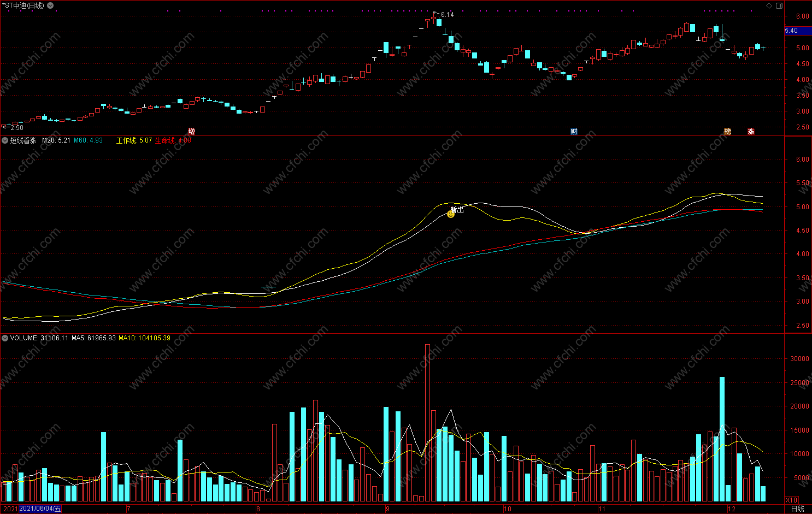The width and height of the screenshot is (812, 514).
Task: Click the 5.00 label on indicator price axis
Action: coord(802,207)
